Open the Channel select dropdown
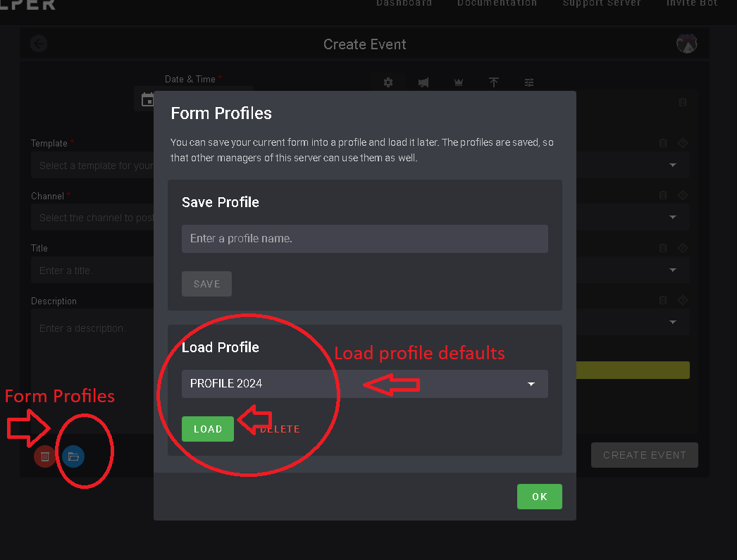The image size is (737, 560). point(92,218)
